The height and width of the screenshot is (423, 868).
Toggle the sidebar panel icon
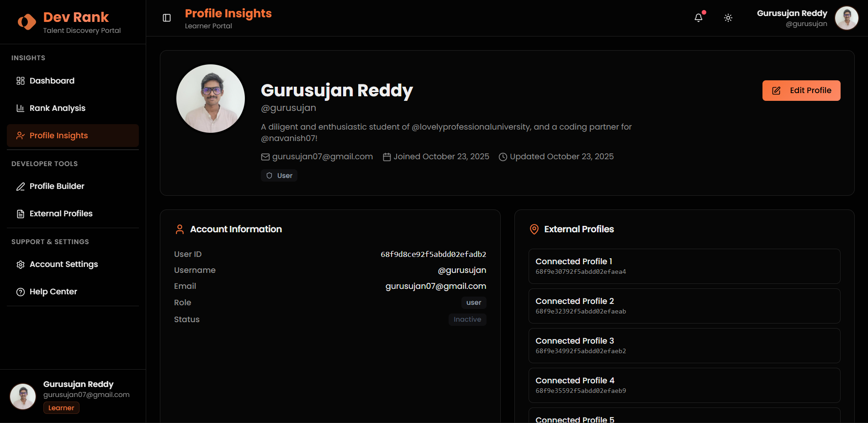(167, 18)
